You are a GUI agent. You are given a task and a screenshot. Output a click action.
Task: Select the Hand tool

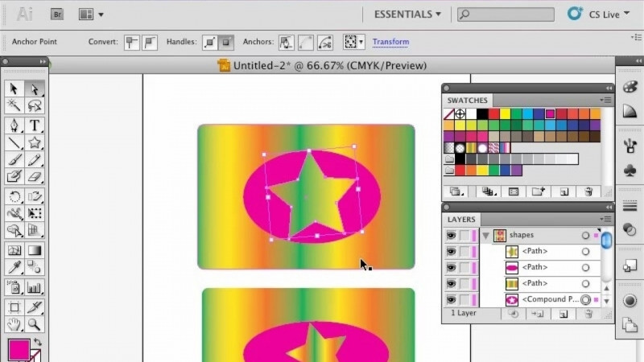(14, 324)
